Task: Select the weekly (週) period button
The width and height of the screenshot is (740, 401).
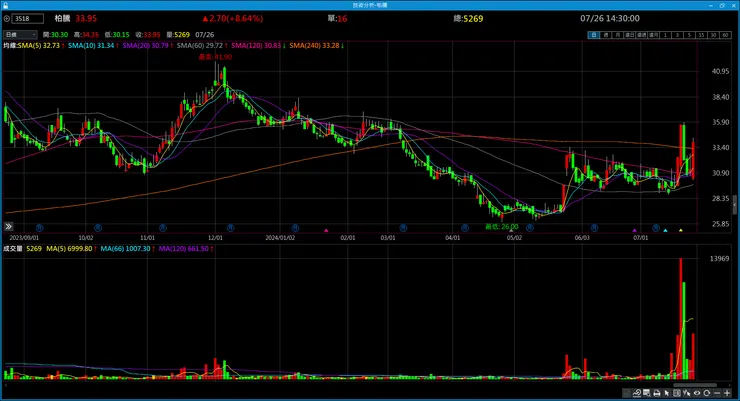Action: 606,35
